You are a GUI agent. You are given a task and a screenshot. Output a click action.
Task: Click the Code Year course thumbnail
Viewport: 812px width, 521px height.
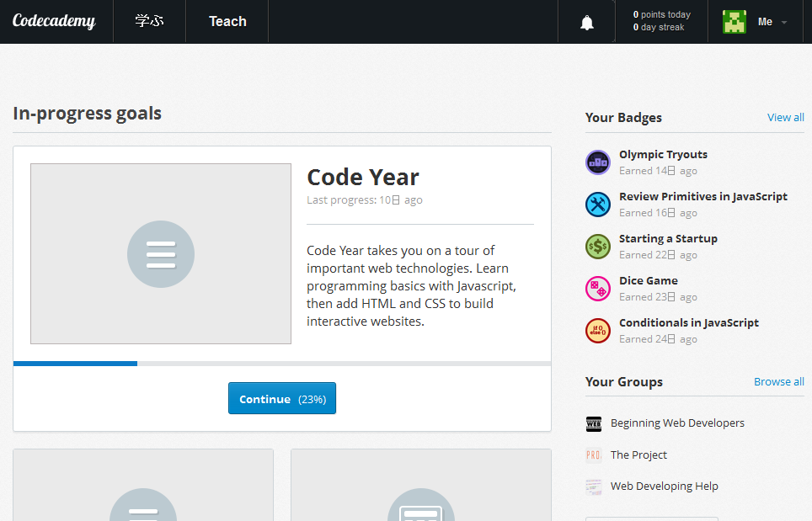point(161,253)
